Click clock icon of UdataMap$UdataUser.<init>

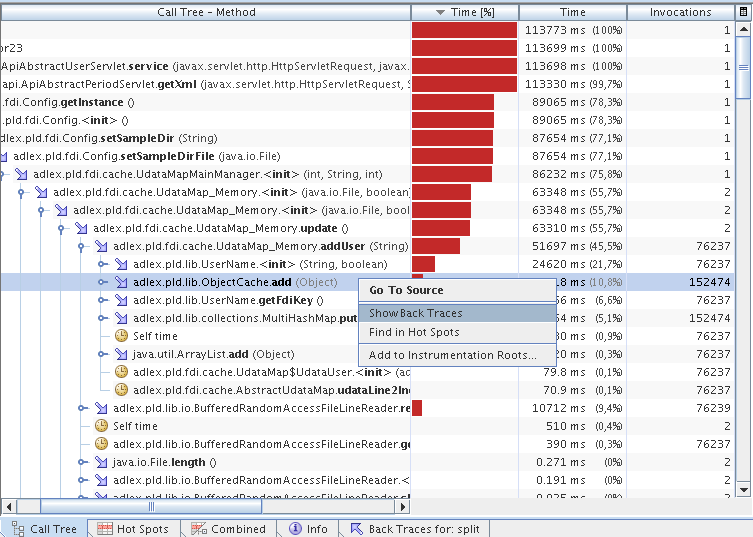click(x=121, y=372)
